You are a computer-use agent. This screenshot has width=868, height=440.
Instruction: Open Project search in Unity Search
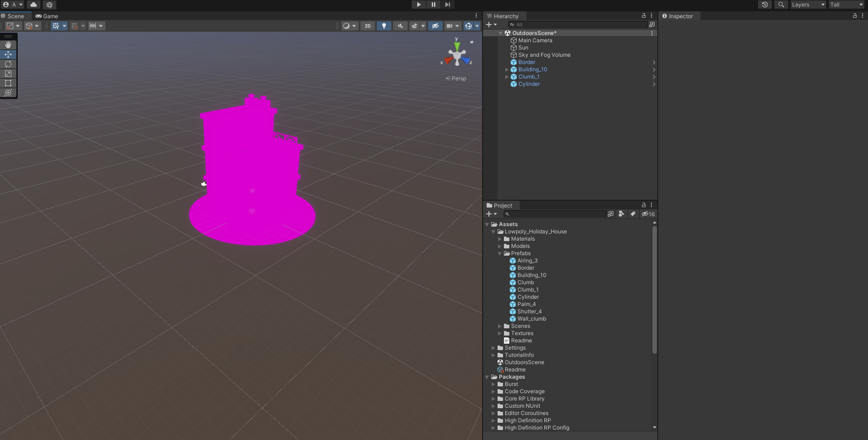(x=611, y=214)
